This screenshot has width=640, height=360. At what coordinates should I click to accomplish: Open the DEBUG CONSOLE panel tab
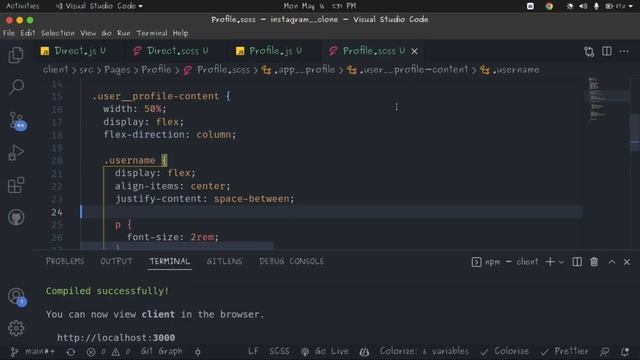(291, 261)
